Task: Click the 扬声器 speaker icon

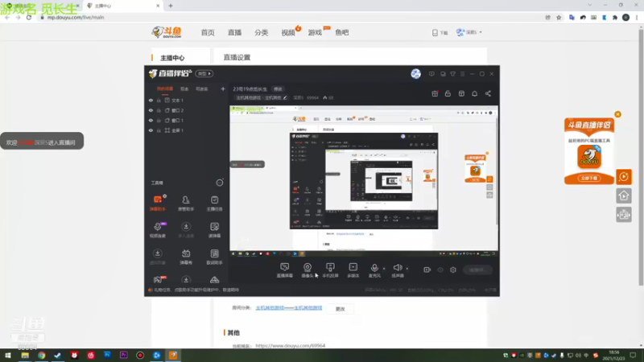Action: [397, 268]
